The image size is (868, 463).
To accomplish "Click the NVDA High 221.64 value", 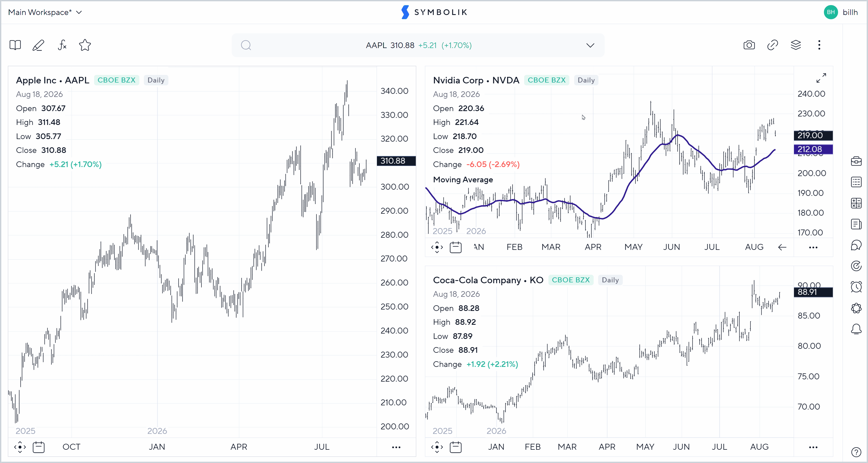I will click(467, 122).
